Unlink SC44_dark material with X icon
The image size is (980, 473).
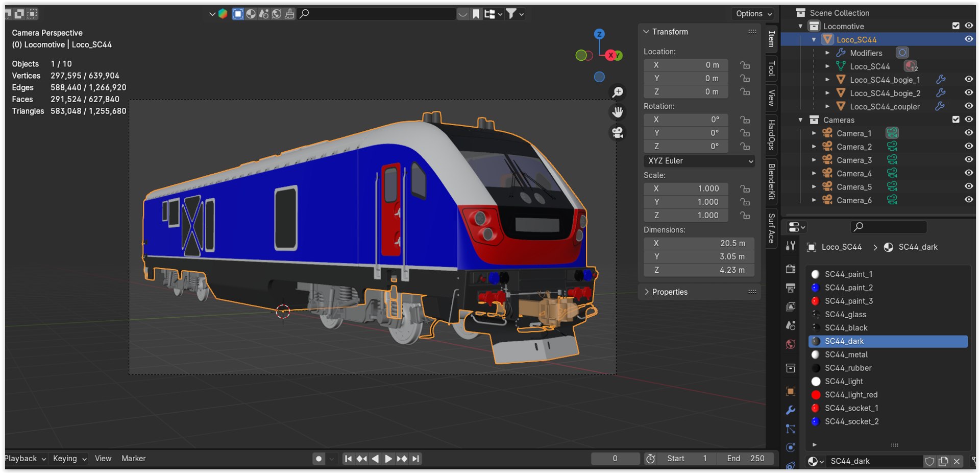[957, 461]
